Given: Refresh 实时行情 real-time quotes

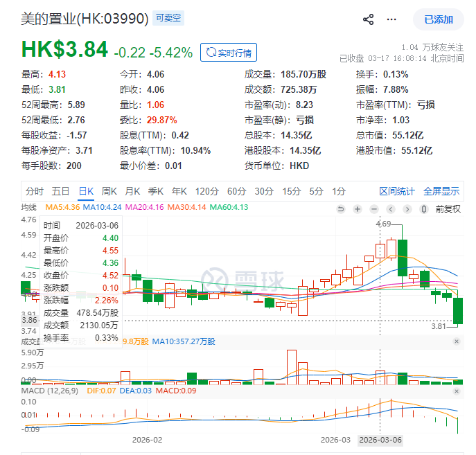Looking at the screenshot, I should coord(228,52).
